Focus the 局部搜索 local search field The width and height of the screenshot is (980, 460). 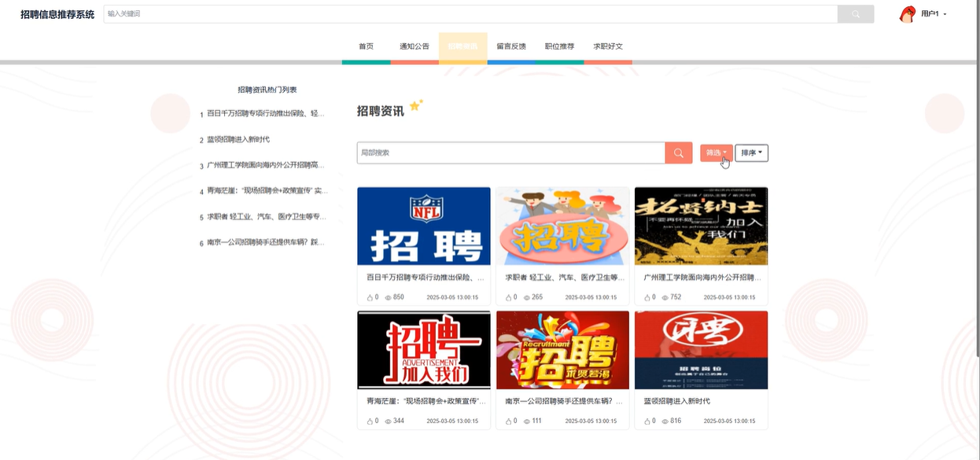click(511, 153)
